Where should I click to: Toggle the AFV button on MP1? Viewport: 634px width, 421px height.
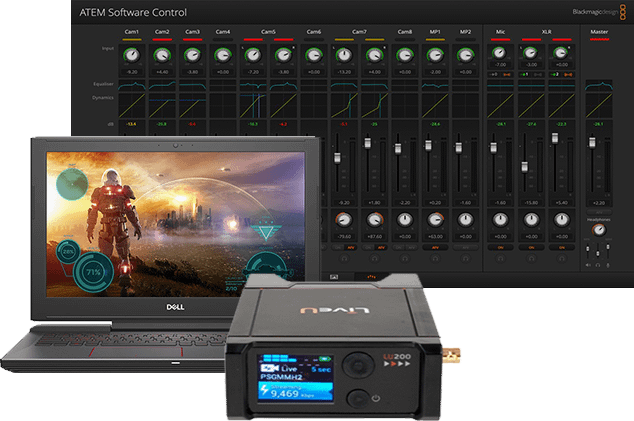tap(435, 247)
